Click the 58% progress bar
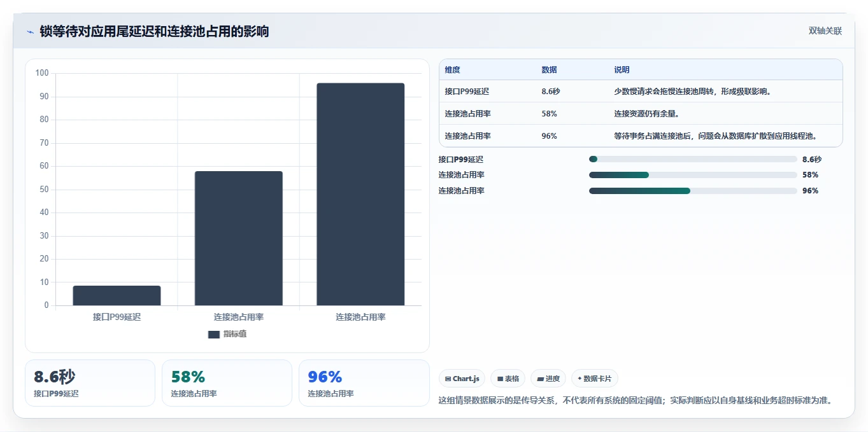 693,175
